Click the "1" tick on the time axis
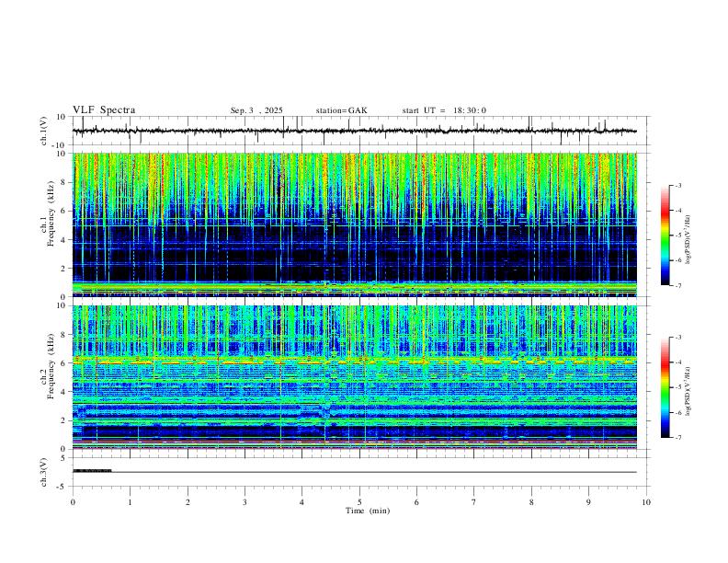This screenshot has height=563, width=728. tap(130, 502)
